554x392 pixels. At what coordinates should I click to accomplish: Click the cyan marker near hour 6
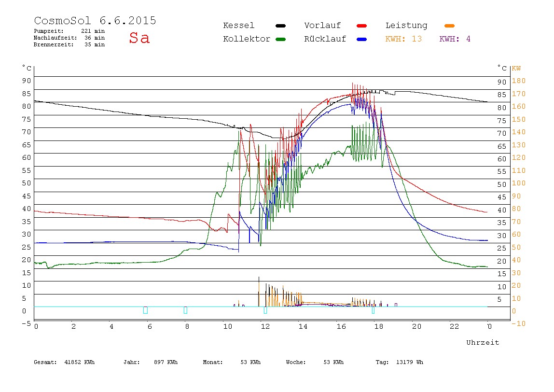coord(145,310)
